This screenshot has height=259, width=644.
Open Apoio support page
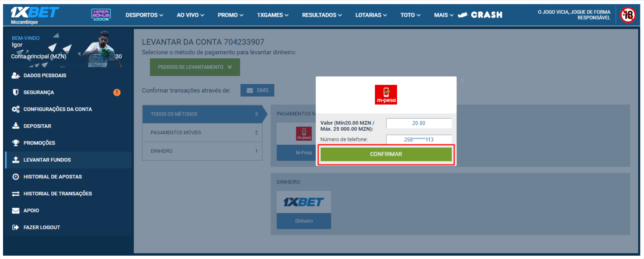(x=68, y=210)
